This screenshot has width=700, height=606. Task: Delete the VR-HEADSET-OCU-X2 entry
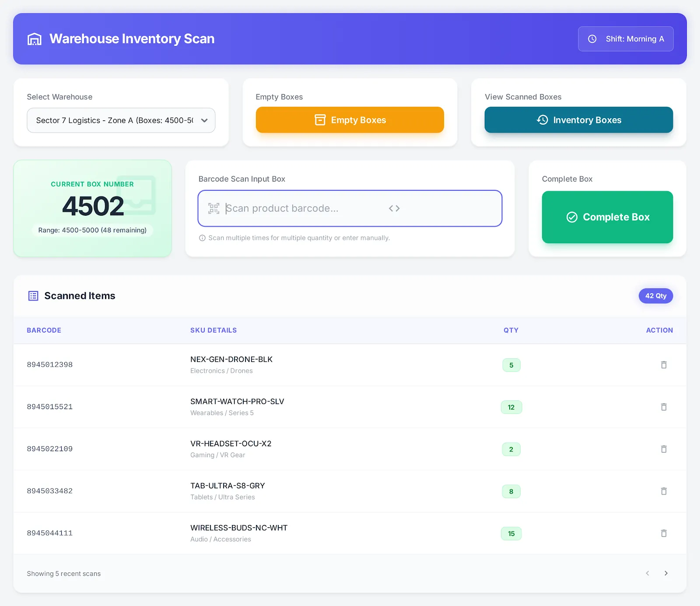[664, 449]
